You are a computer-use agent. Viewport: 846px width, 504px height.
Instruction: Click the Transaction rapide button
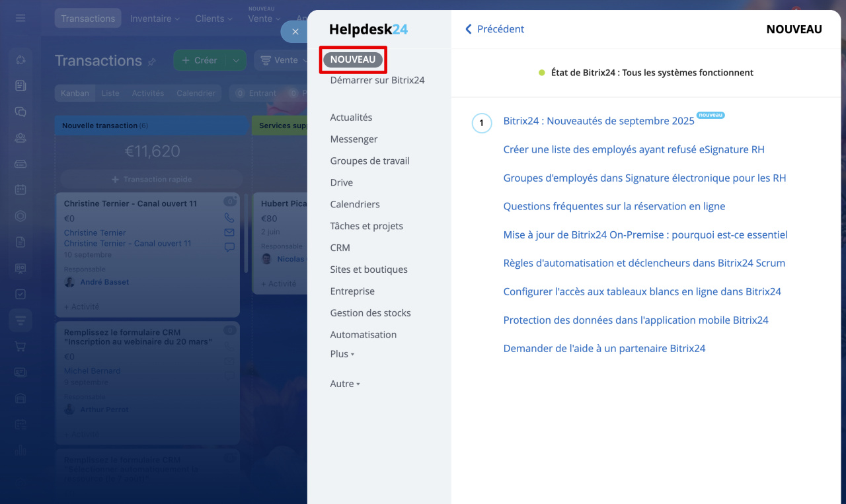pyautogui.click(x=151, y=180)
